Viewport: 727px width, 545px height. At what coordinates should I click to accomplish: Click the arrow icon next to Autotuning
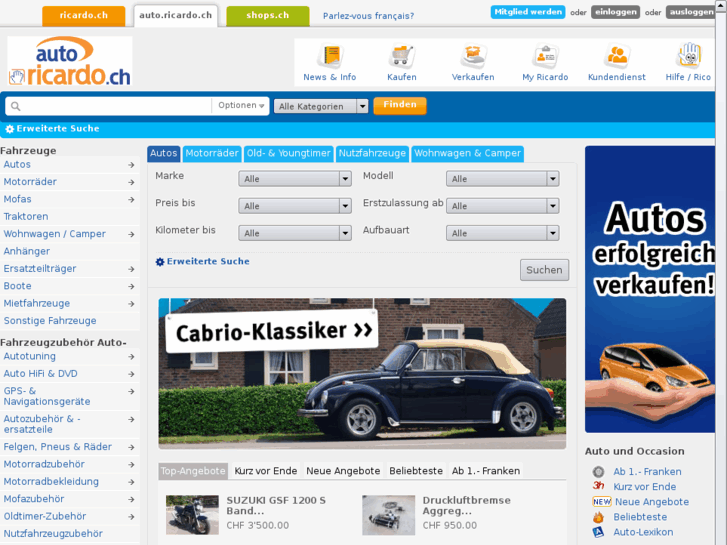[x=131, y=357]
